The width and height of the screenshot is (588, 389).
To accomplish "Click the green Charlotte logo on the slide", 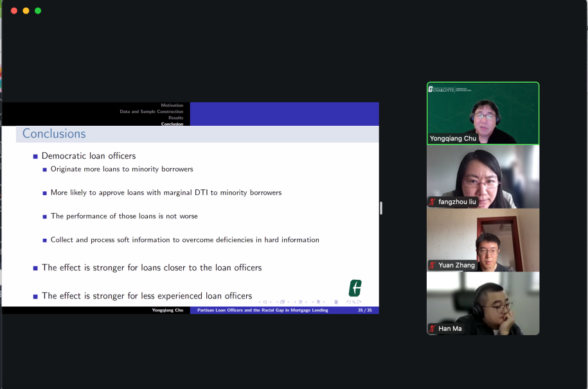I will 355,288.
